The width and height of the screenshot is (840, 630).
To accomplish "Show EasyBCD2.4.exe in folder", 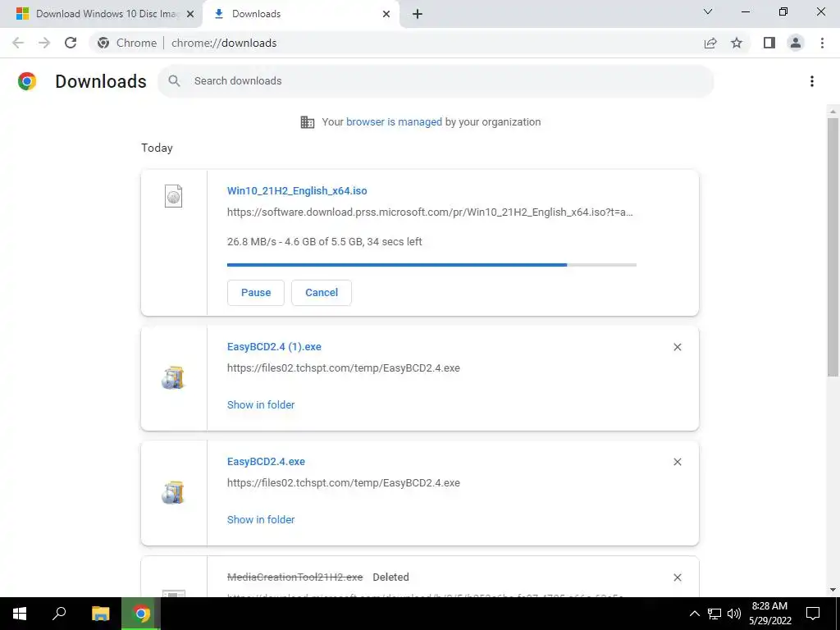I will tap(261, 519).
